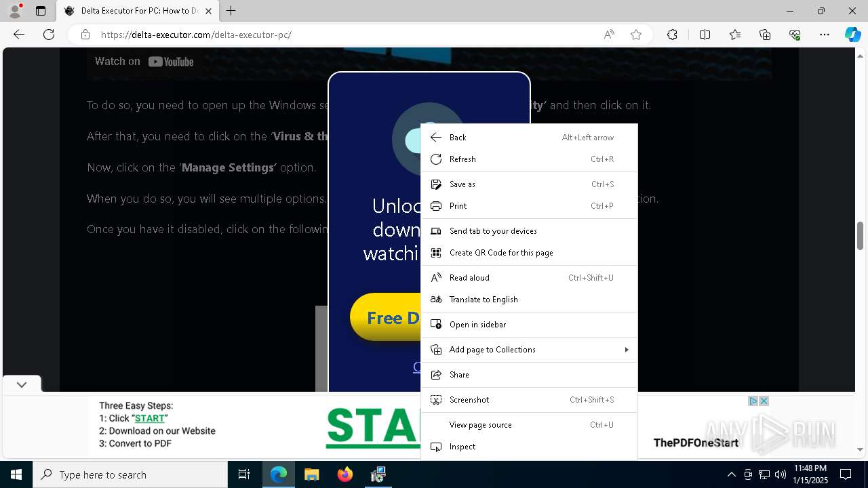Open the clock showing 11:48 PM

click(x=810, y=474)
